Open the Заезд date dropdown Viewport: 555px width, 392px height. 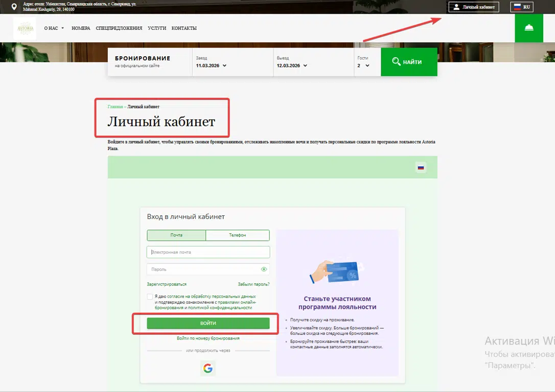coord(211,65)
